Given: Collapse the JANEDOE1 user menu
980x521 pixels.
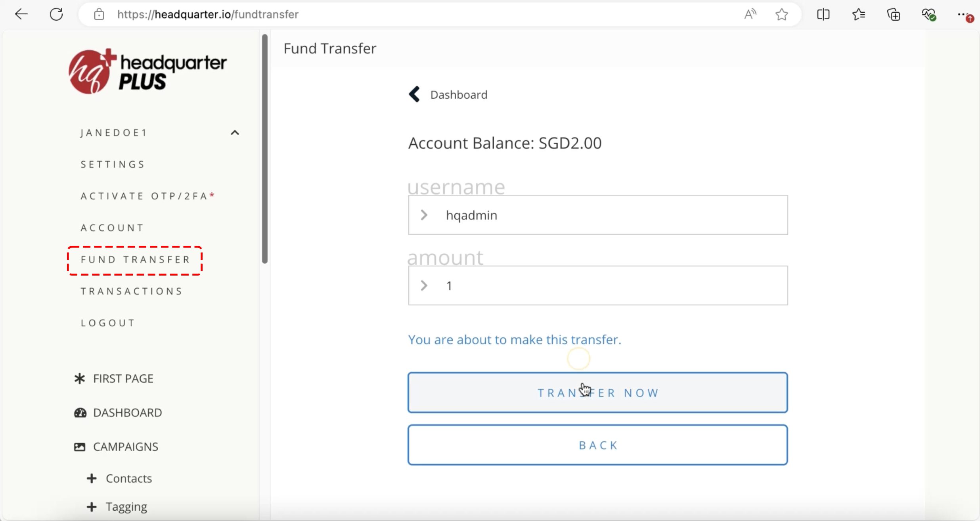Looking at the screenshot, I should point(235,132).
